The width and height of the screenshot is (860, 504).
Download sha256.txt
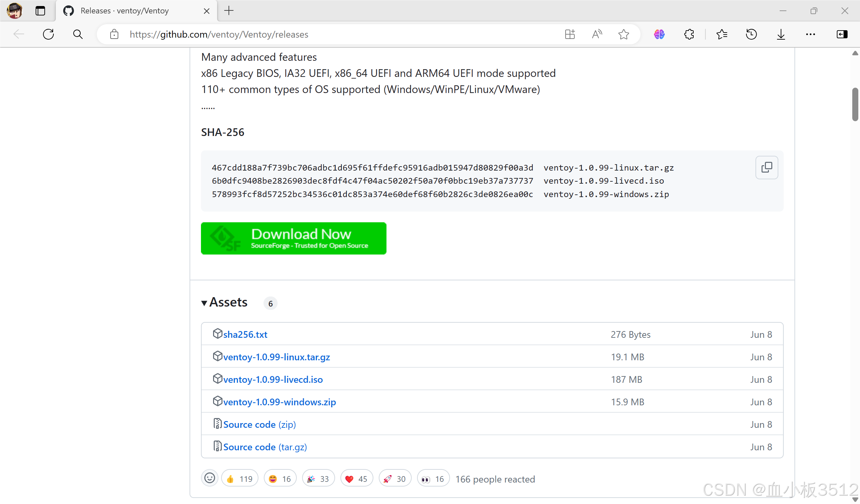(x=245, y=334)
